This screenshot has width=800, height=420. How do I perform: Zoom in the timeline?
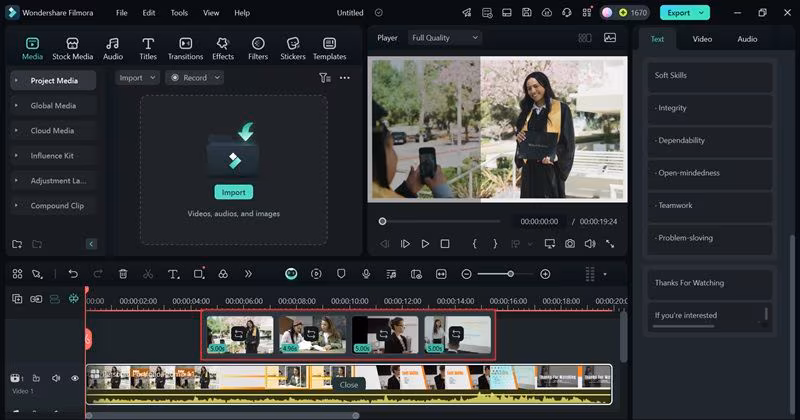[x=545, y=274]
